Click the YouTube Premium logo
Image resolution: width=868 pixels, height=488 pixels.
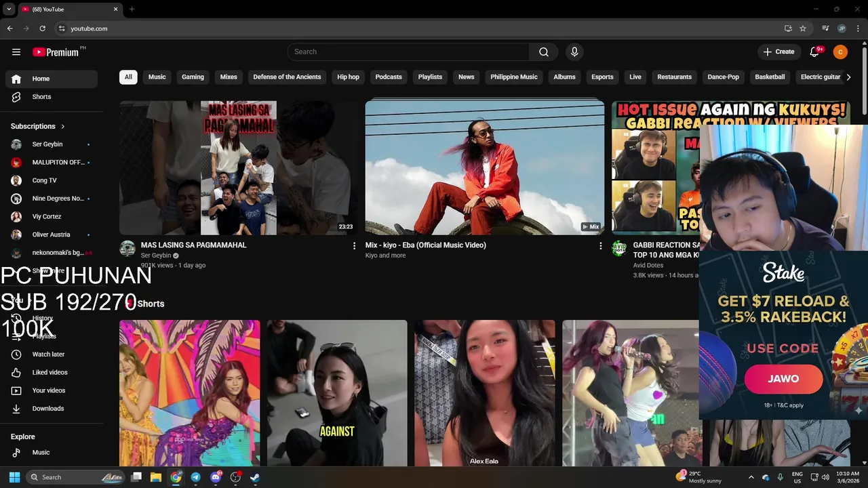click(x=56, y=52)
